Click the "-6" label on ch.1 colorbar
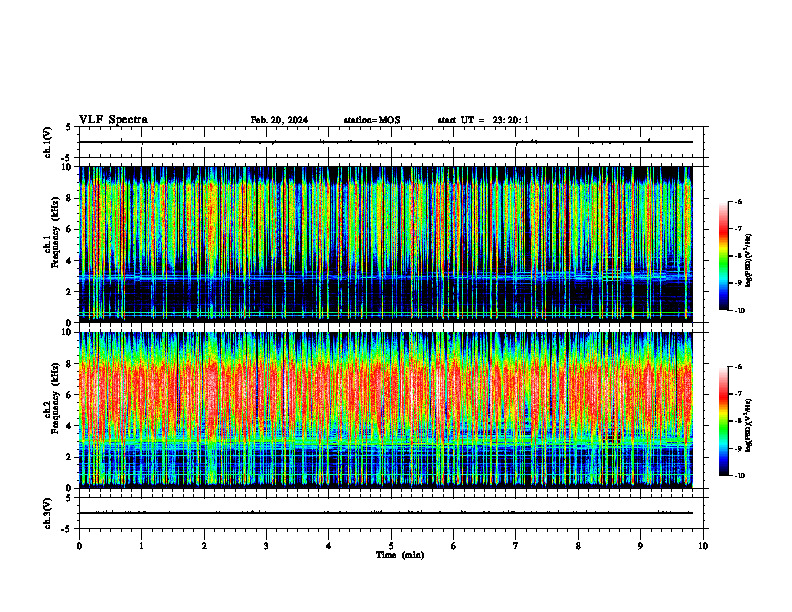The height and width of the screenshot is (612, 792). coord(738,201)
